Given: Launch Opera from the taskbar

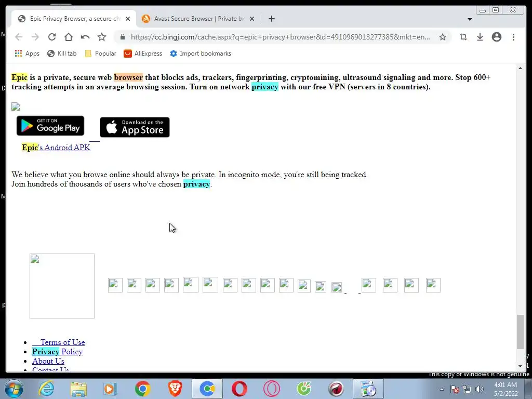Looking at the screenshot, I should pyautogui.click(x=239, y=389).
